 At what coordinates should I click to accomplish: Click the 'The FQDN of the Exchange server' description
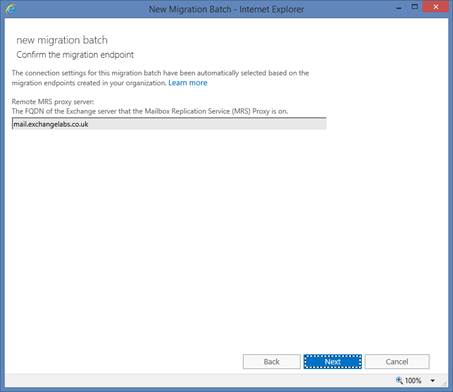tap(150, 111)
